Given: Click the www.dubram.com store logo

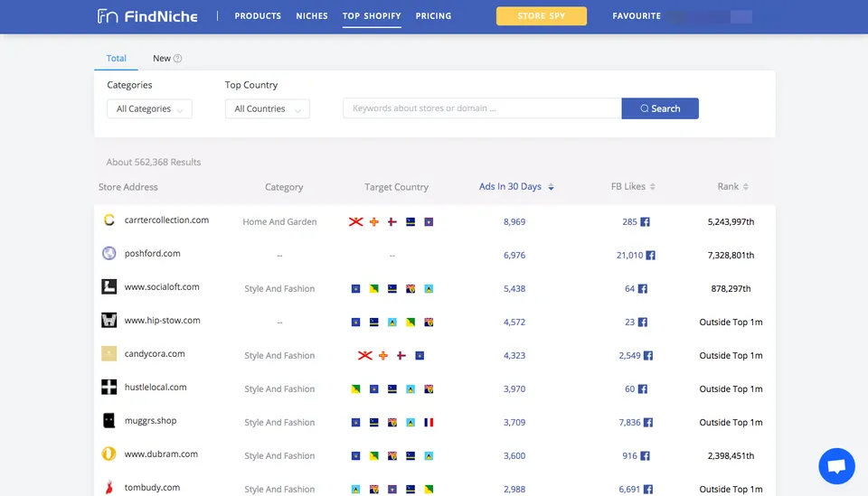Looking at the screenshot, I should pyautogui.click(x=109, y=454).
